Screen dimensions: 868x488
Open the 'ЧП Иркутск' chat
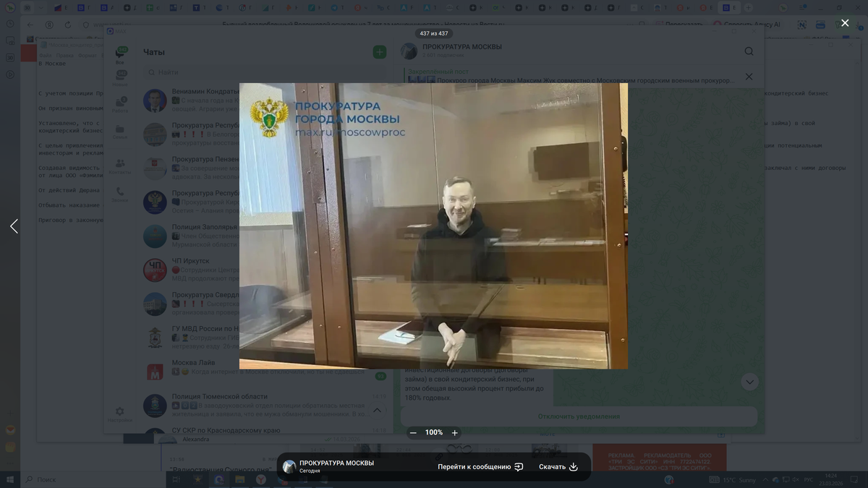click(191, 261)
